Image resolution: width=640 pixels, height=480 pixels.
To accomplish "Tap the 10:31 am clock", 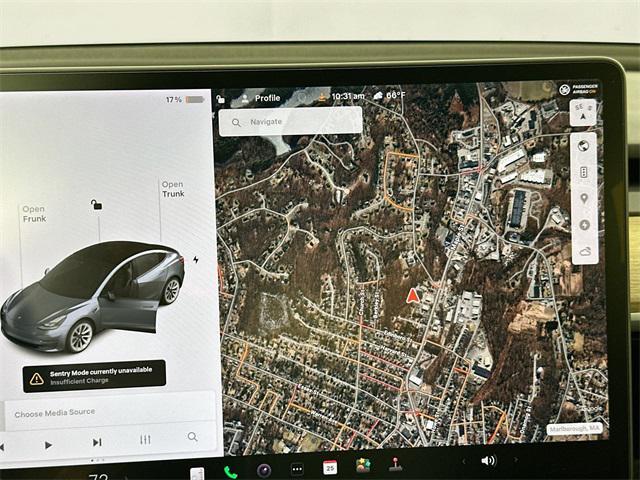I will coord(348,96).
